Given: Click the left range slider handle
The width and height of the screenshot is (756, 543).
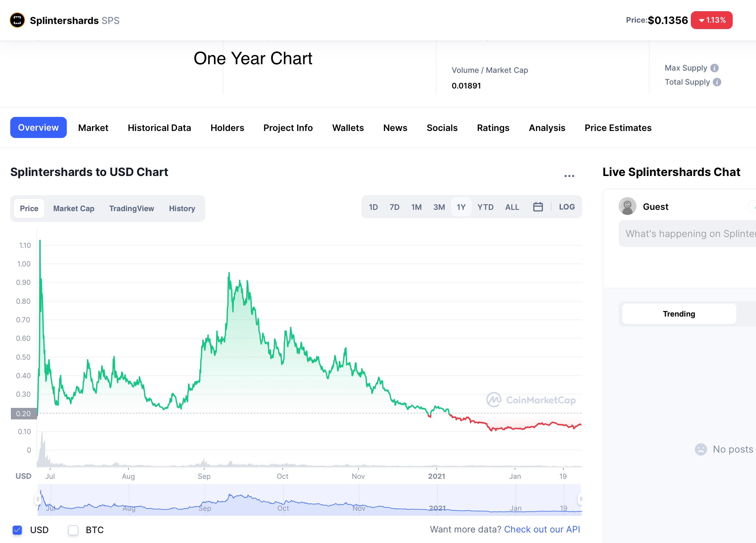Looking at the screenshot, I should click(x=38, y=499).
